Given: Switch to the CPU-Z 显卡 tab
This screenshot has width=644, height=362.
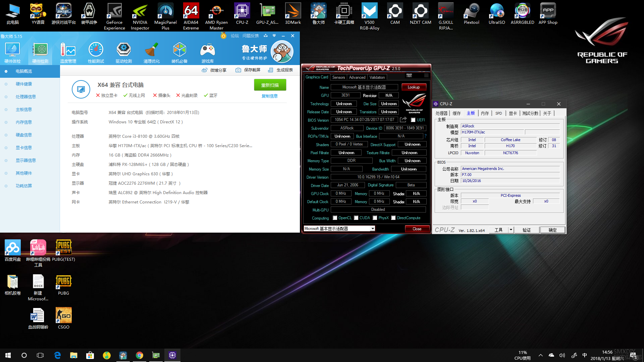Looking at the screenshot, I should (x=513, y=113).
